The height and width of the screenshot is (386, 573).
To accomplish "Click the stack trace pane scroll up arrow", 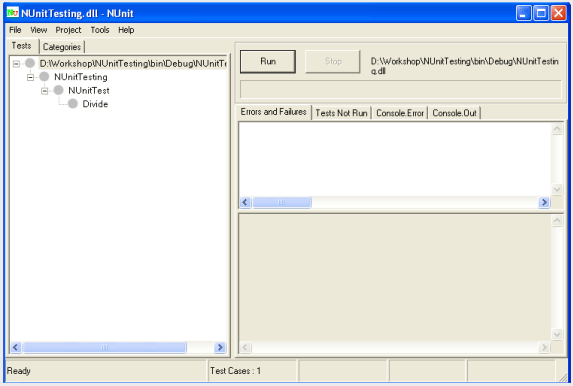I will click(557, 220).
